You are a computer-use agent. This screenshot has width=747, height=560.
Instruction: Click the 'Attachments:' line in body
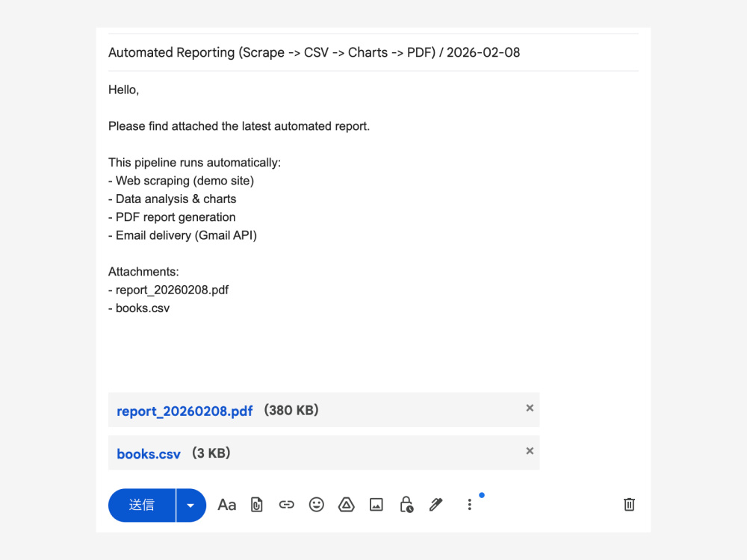click(x=143, y=272)
